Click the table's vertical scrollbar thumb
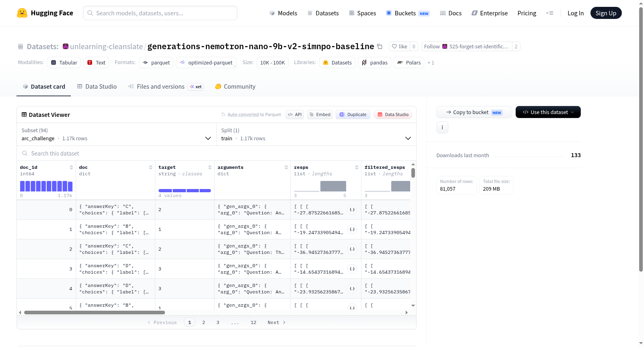The image size is (644, 347). (413, 173)
